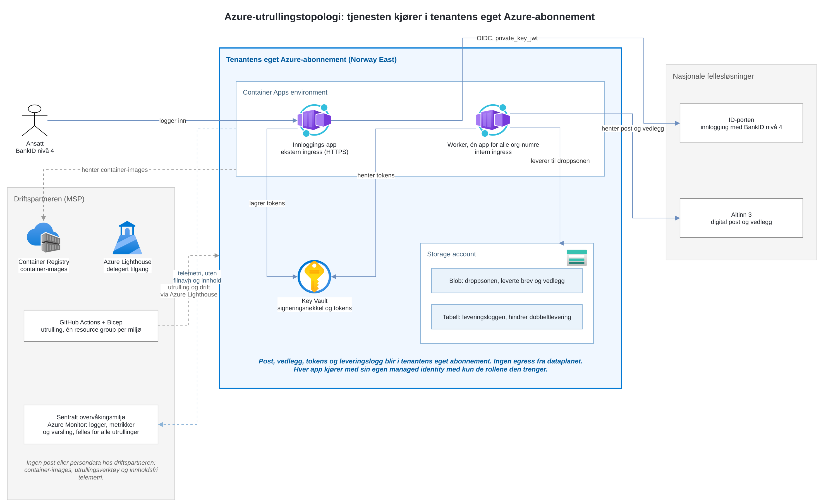
Task: Select the Azure Lighthouse icon
Action: click(x=127, y=237)
